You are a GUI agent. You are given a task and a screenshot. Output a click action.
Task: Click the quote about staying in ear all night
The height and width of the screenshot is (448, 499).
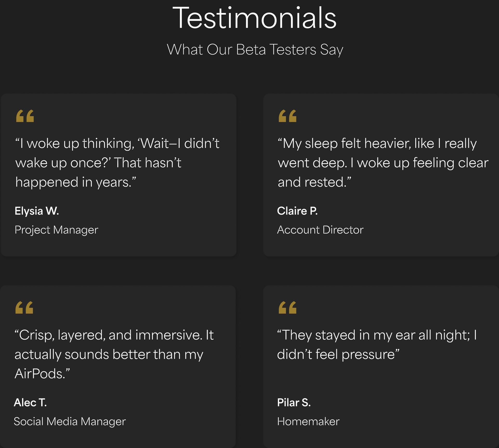coord(377,345)
